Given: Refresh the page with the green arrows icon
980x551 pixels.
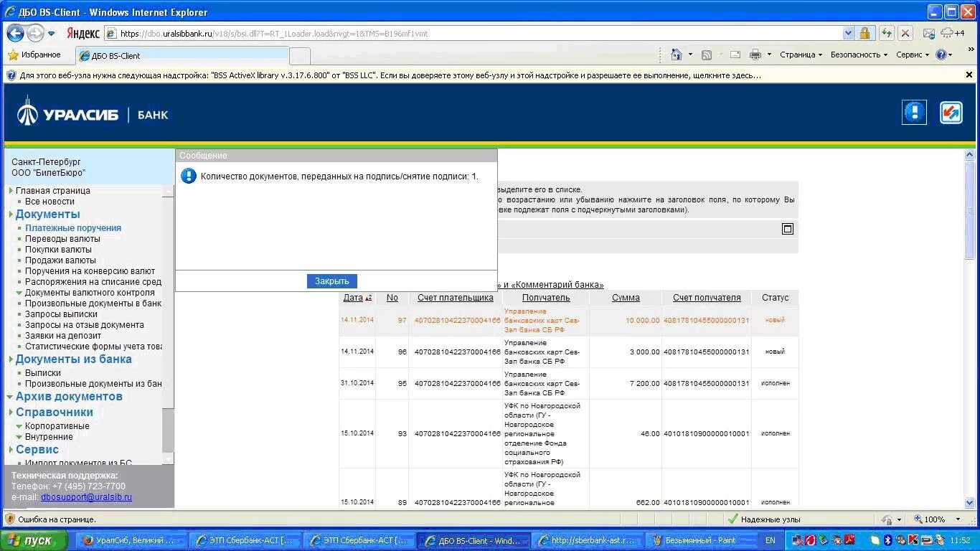Looking at the screenshot, I should 887,33.
